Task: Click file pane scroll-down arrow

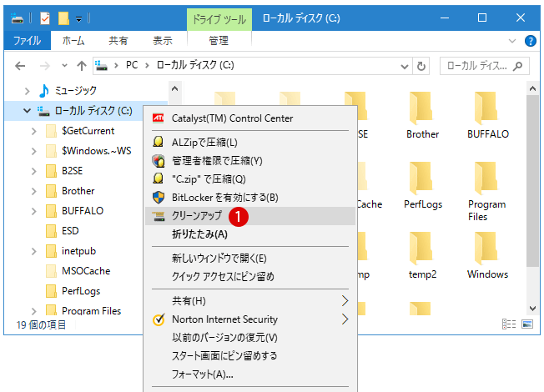Action: click(x=532, y=308)
